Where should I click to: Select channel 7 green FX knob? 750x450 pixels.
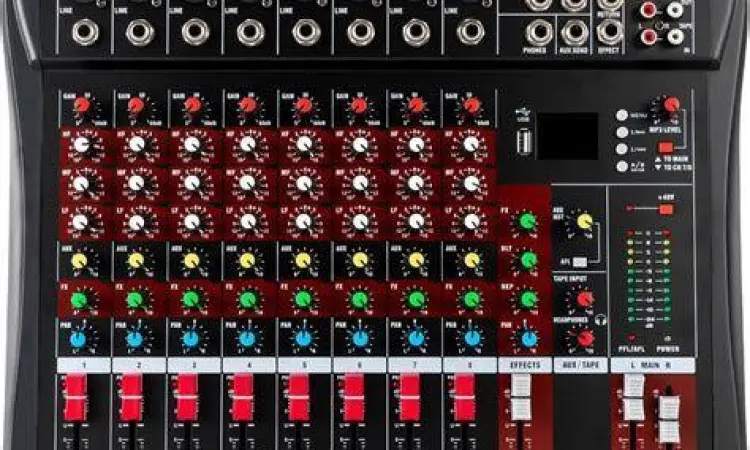(416, 300)
